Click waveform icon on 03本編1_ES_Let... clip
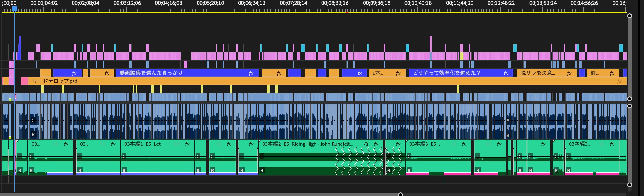The width and height of the screenshot is (644, 196). (177, 144)
